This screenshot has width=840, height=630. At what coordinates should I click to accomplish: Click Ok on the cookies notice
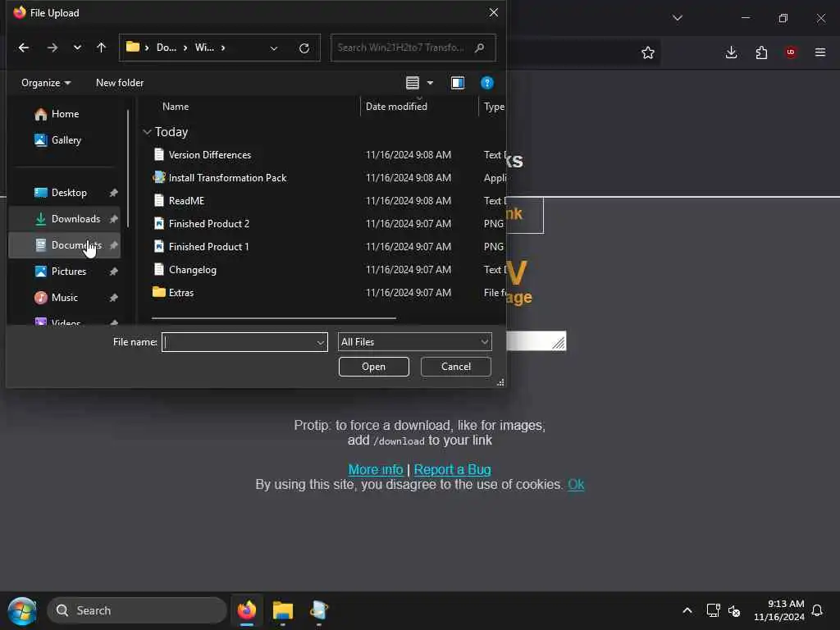[576, 484]
